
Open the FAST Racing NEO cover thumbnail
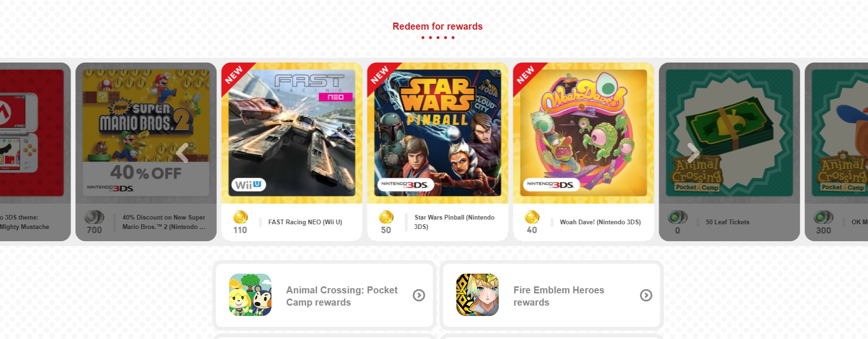[292, 133]
